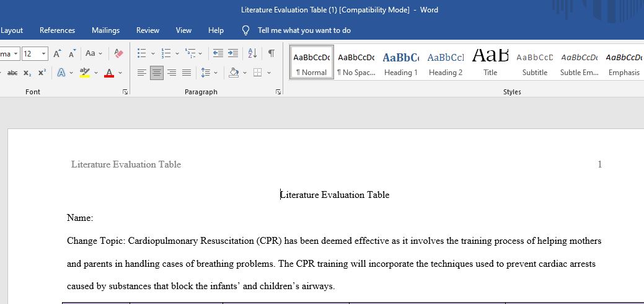Open Font dialog box launcher

click(x=125, y=92)
